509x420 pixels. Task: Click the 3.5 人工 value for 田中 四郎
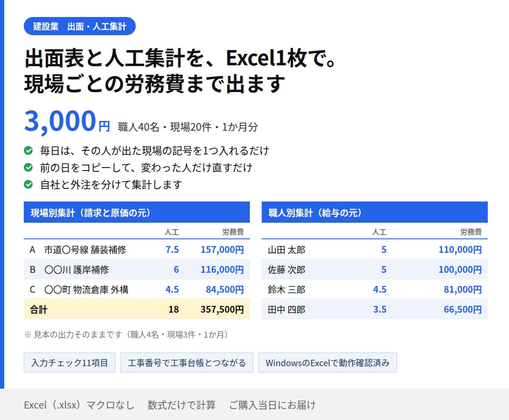[380, 309]
